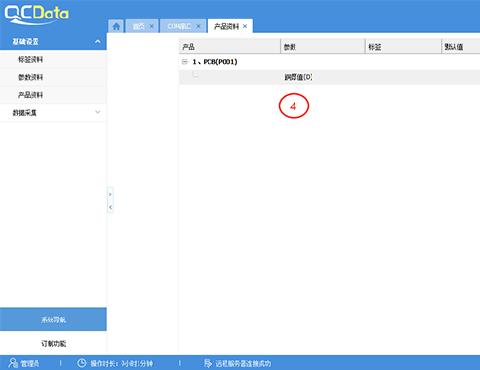The image size is (480, 370).
Task: Collapse the PCB(P001) tree node
Action: pos(185,62)
